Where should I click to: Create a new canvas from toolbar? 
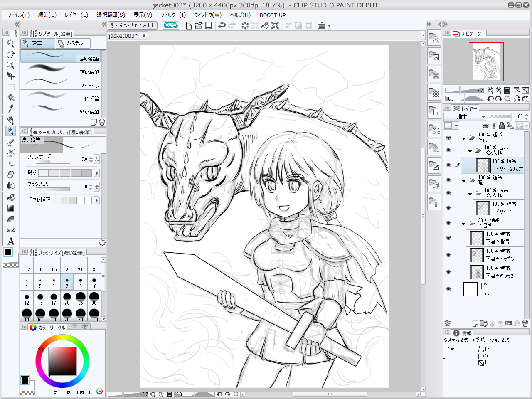(x=188, y=25)
